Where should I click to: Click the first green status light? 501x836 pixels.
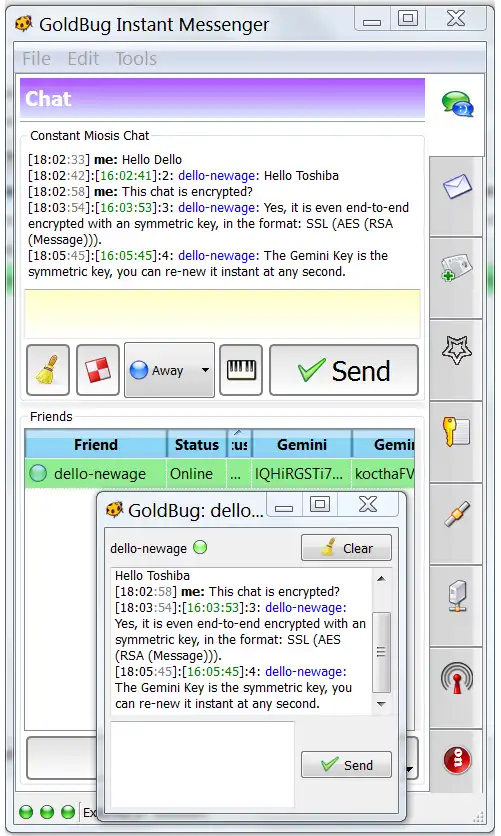tap(26, 812)
